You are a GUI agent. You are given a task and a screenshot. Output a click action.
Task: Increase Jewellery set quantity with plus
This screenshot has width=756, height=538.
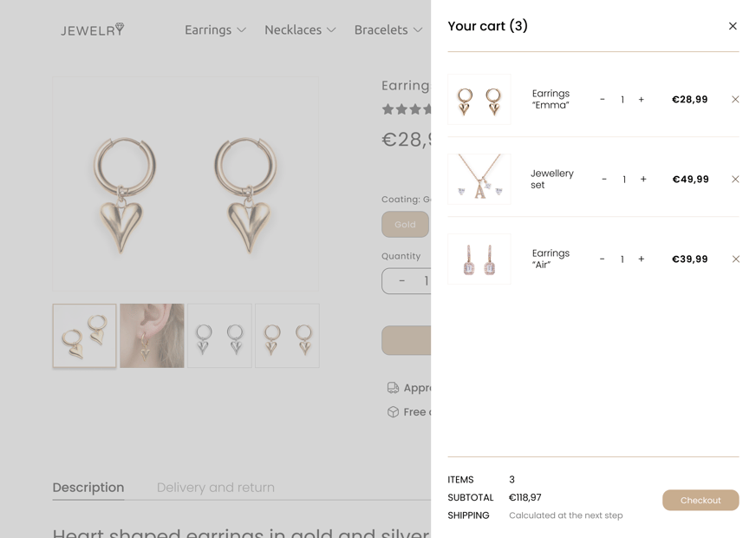[643, 180]
